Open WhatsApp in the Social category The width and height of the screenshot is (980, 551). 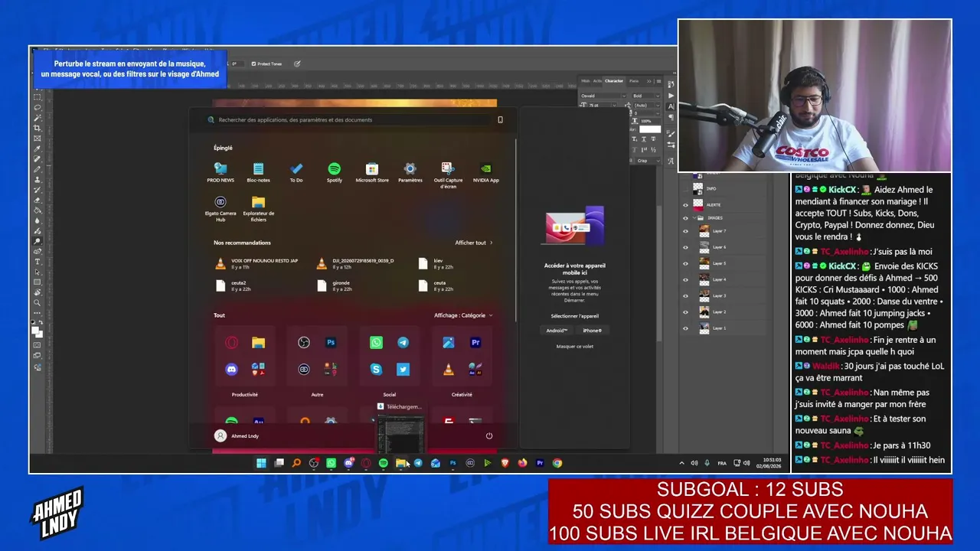[x=376, y=343]
